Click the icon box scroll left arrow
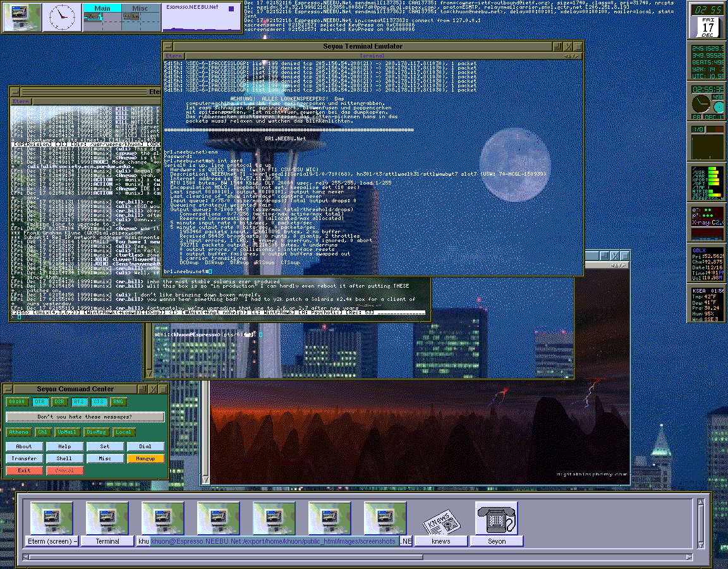 point(26,556)
